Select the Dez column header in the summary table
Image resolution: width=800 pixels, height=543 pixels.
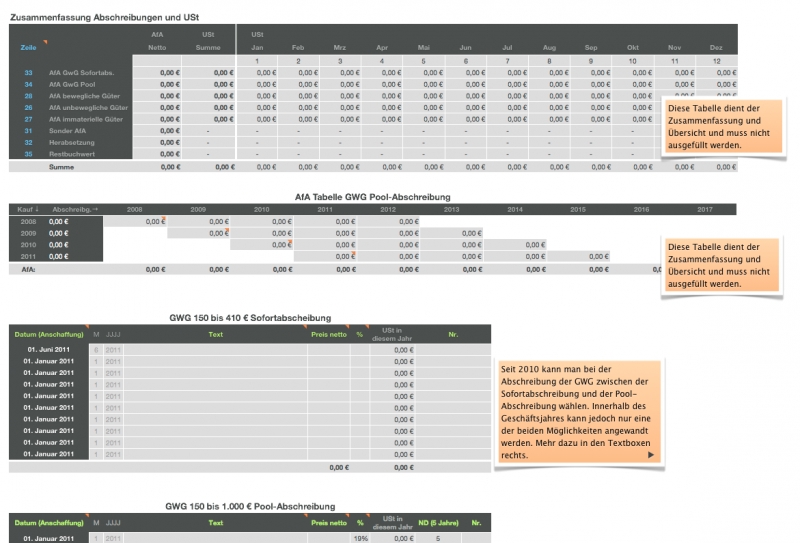pyautogui.click(x=716, y=47)
